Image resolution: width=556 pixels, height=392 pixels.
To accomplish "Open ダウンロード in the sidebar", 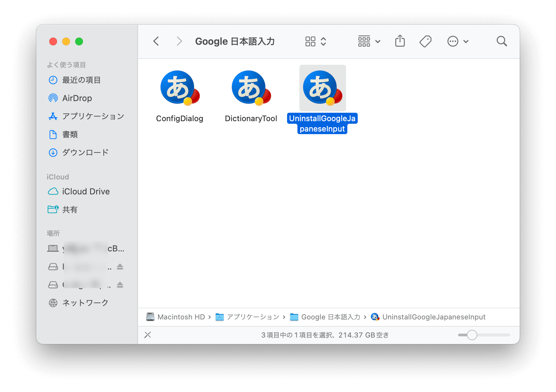I will click(85, 153).
